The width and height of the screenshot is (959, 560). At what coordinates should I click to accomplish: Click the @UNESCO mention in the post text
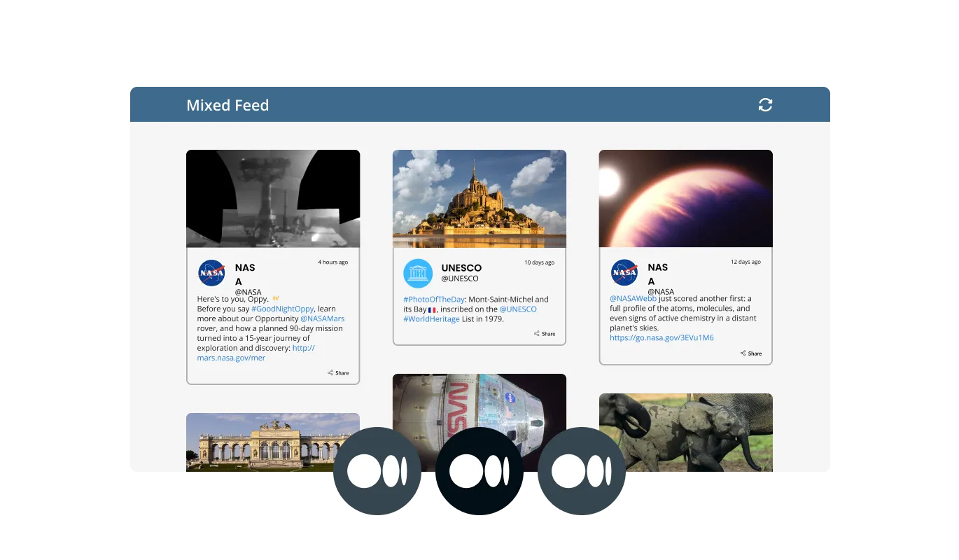click(x=519, y=309)
